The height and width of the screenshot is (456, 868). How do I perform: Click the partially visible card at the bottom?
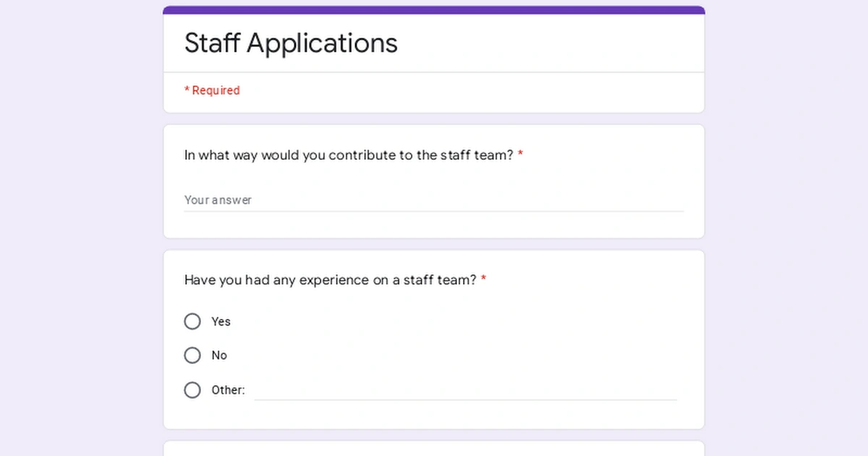coord(434,449)
